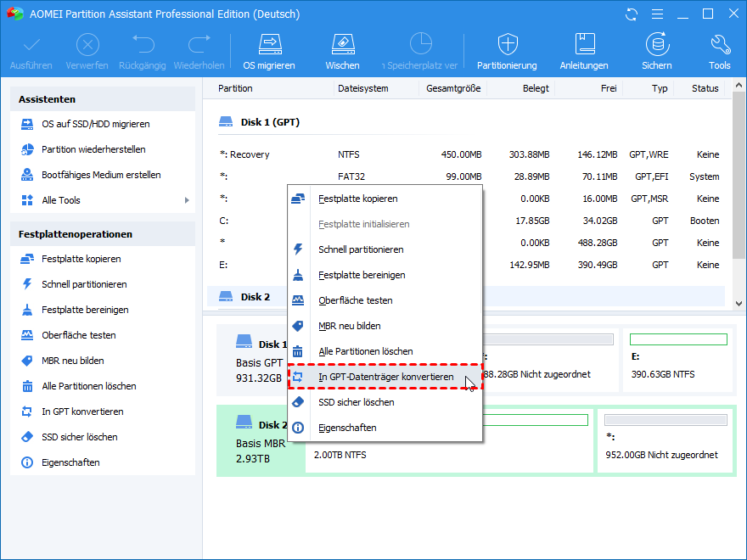Open the Tools wrench icon

pyautogui.click(x=721, y=44)
